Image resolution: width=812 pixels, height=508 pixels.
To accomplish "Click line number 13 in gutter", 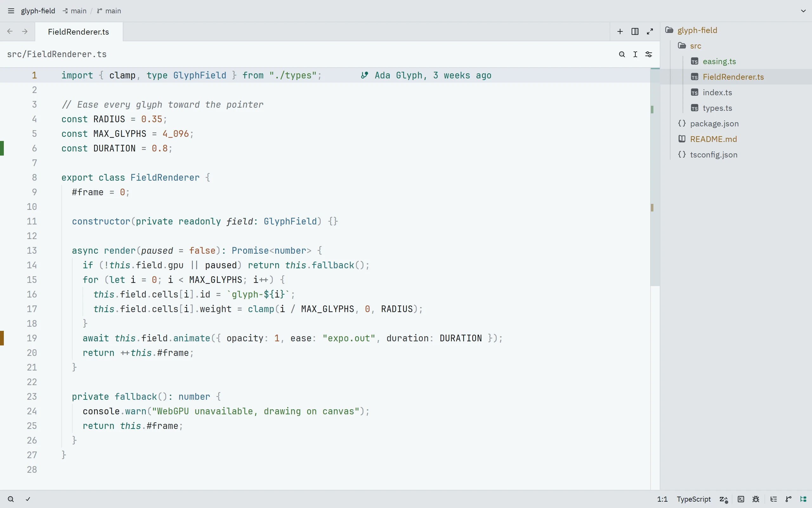I will pyautogui.click(x=32, y=251).
